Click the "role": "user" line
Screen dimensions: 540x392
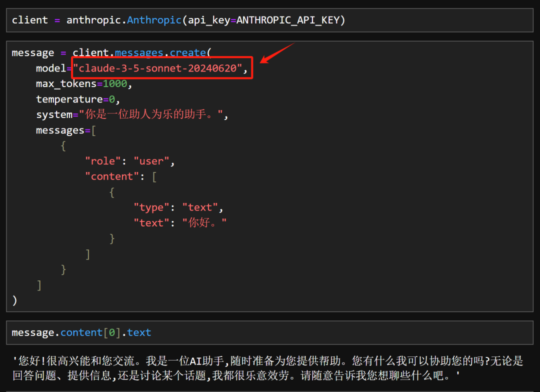(130, 160)
